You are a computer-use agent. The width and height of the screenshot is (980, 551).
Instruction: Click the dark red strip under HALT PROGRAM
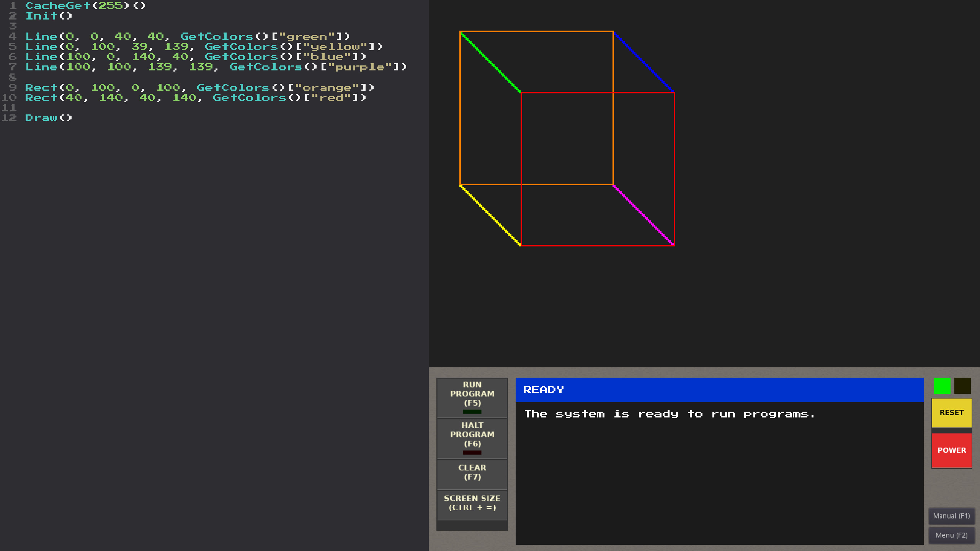click(x=472, y=453)
